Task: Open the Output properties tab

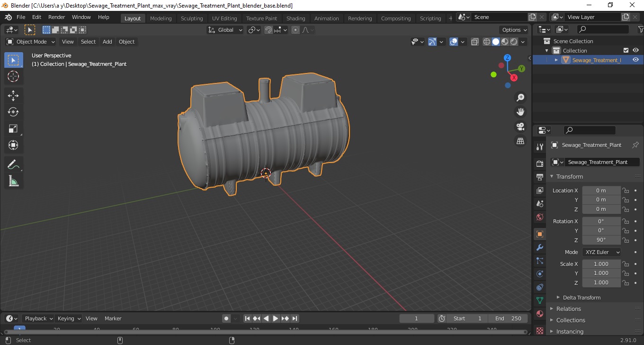Action: tap(539, 177)
